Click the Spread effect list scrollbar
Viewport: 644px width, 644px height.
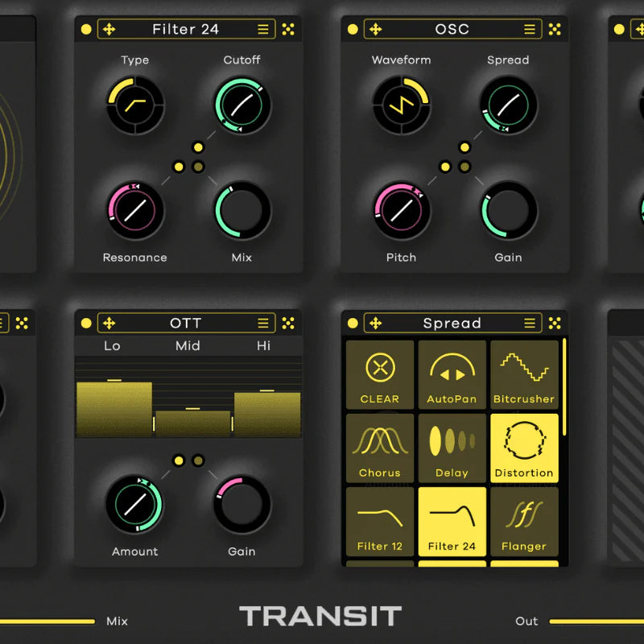[x=564, y=387]
